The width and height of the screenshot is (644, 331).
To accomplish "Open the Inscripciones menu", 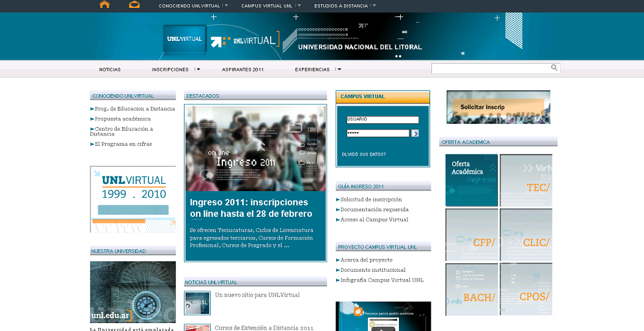I will click(175, 70).
